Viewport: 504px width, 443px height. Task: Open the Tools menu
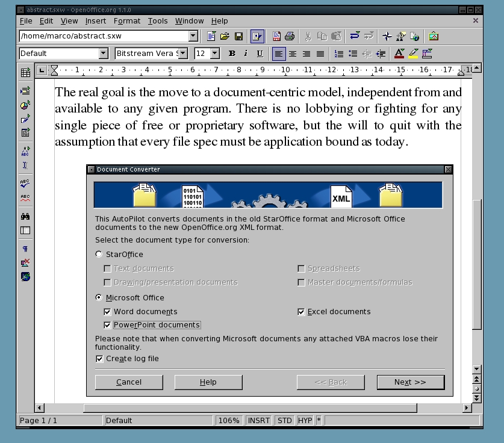[x=158, y=21]
